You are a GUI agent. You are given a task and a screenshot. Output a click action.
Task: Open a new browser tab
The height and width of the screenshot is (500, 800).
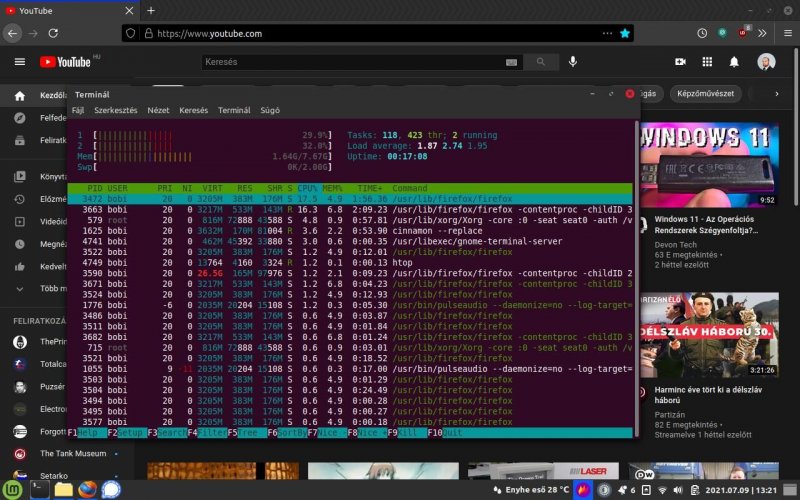(x=151, y=10)
